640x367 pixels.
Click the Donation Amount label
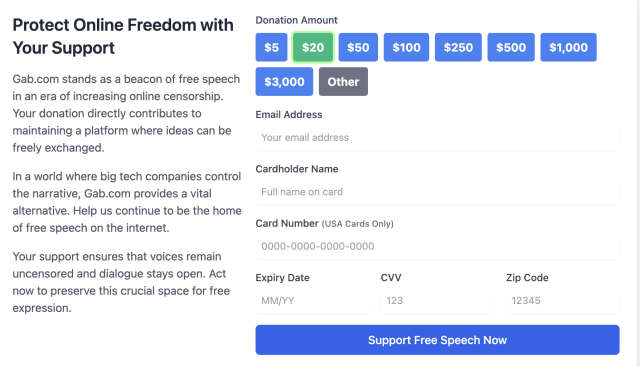(296, 20)
